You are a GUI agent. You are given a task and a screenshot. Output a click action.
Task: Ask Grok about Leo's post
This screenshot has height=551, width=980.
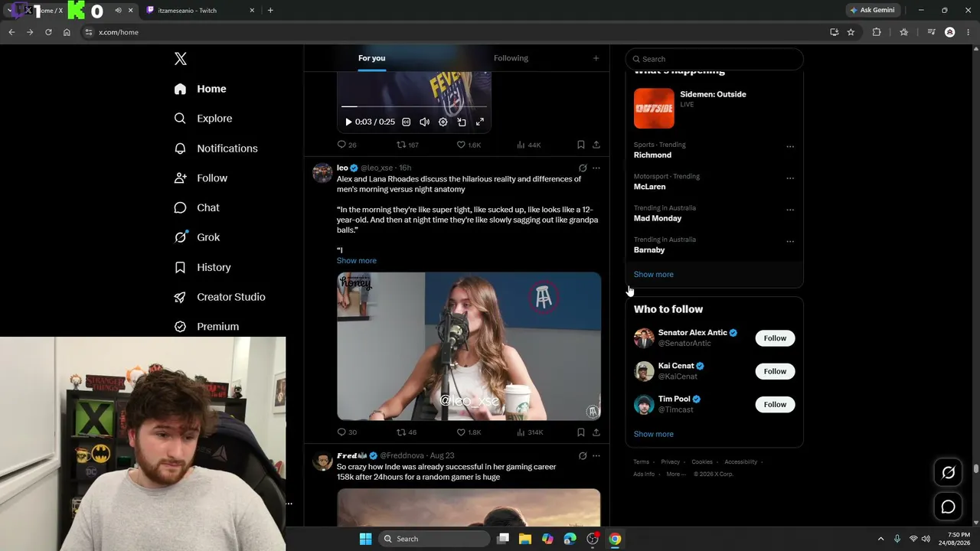tap(583, 168)
